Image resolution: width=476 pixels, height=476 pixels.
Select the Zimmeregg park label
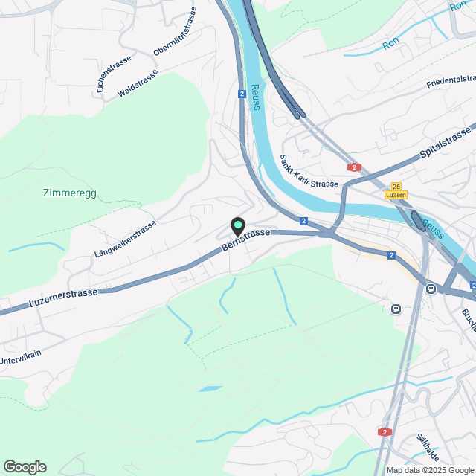pyautogui.click(x=70, y=193)
